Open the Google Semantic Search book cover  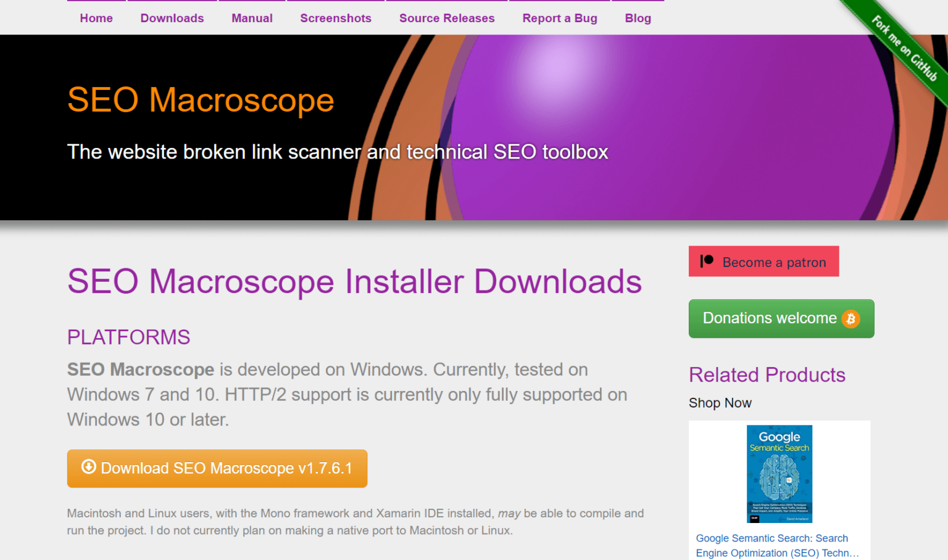pos(780,474)
